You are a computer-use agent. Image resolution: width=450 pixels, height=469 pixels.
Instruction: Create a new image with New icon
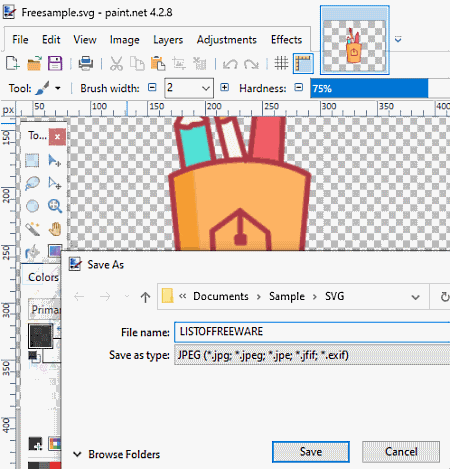[x=12, y=63]
